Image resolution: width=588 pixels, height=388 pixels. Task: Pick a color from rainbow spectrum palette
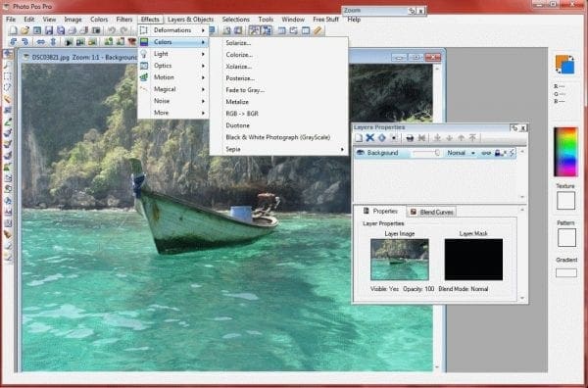click(x=565, y=152)
